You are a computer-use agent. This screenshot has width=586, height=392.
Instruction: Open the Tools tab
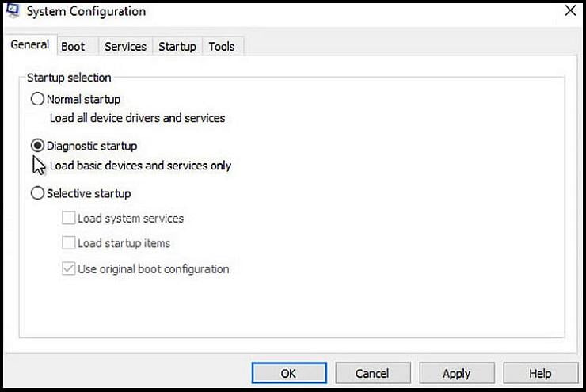tap(222, 47)
